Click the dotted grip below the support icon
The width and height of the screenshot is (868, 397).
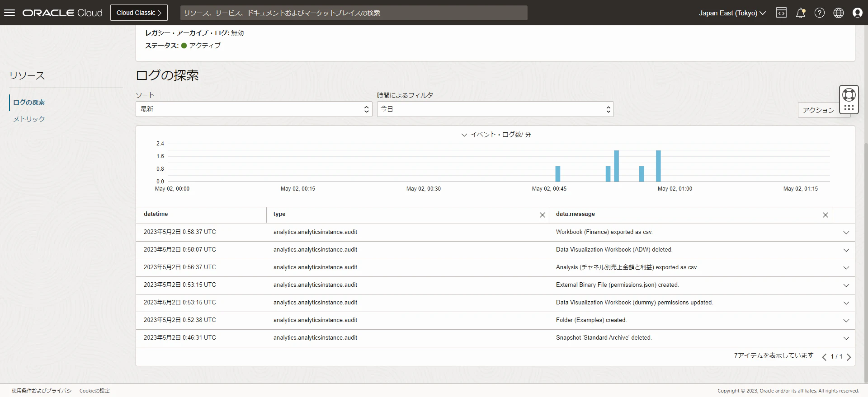tap(849, 107)
